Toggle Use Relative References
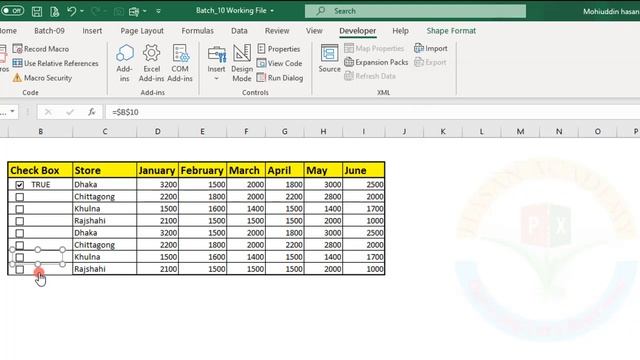 [56, 63]
